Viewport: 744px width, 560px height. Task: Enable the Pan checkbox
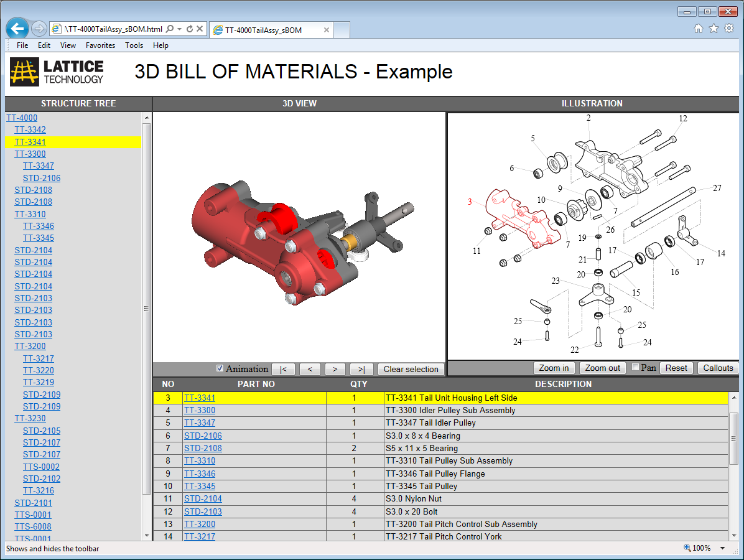pyautogui.click(x=635, y=367)
